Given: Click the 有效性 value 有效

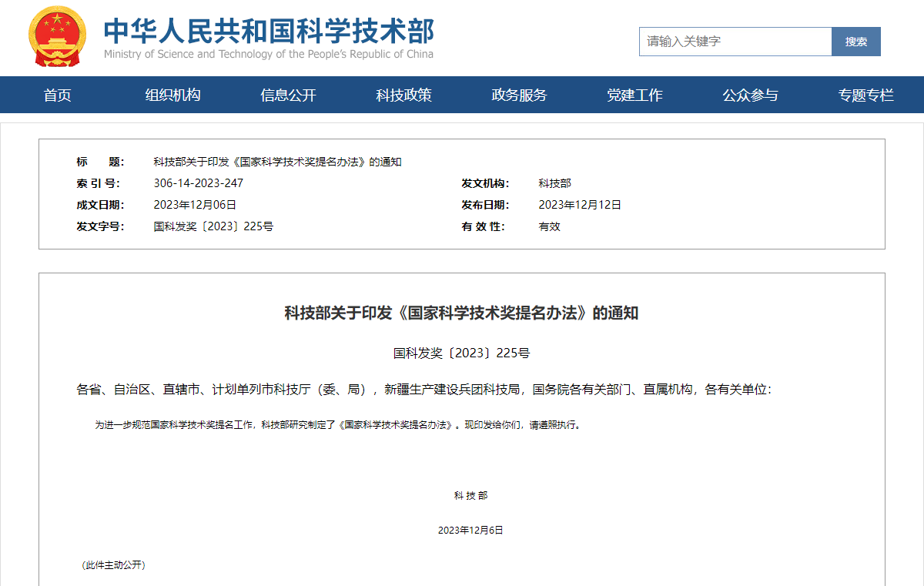Looking at the screenshot, I should (550, 226).
